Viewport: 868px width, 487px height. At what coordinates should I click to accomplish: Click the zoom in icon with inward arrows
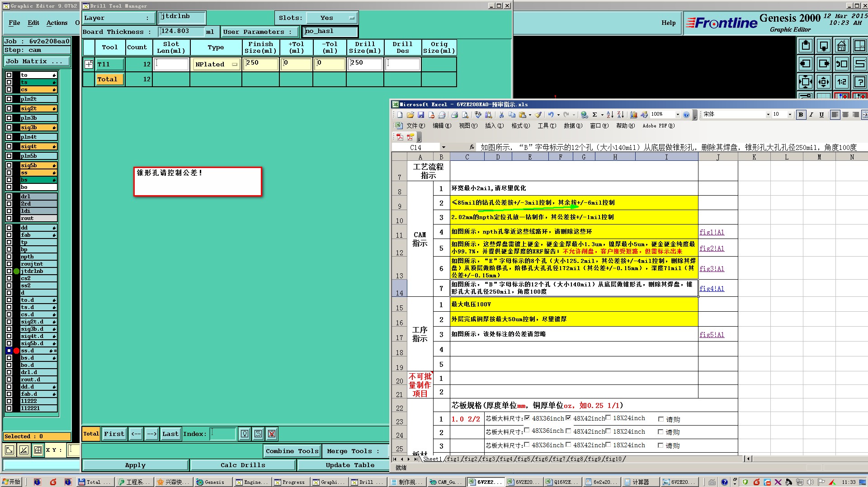click(x=806, y=82)
